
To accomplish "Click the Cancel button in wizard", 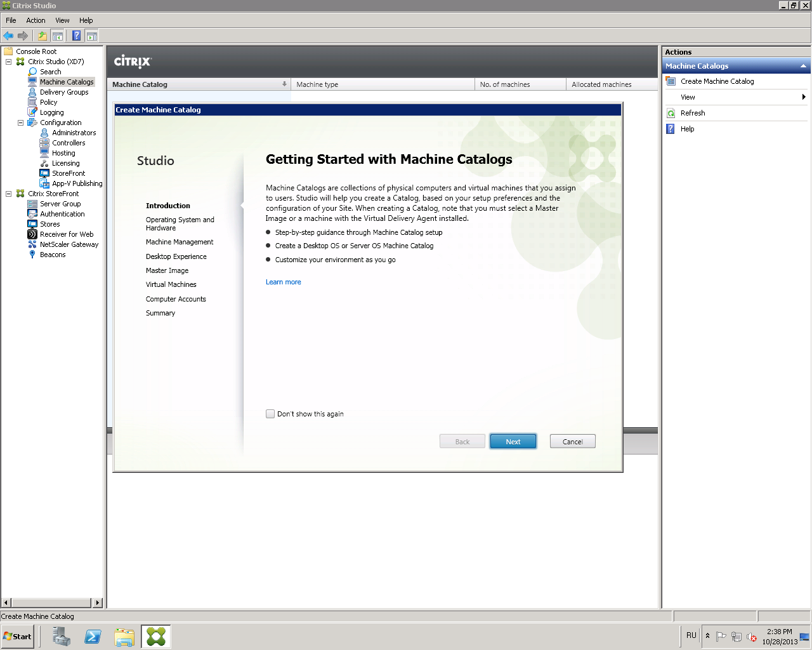I will pyautogui.click(x=572, y=442).
